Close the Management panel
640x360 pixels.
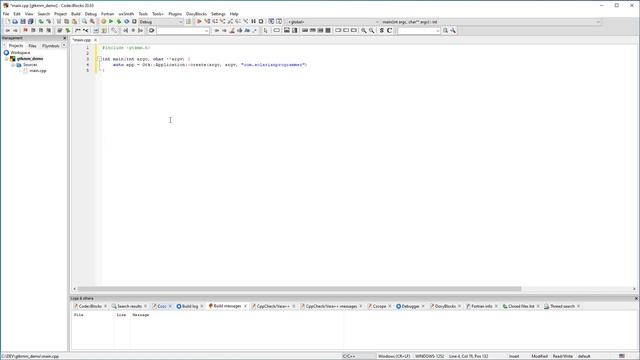(x=64, y=38)
